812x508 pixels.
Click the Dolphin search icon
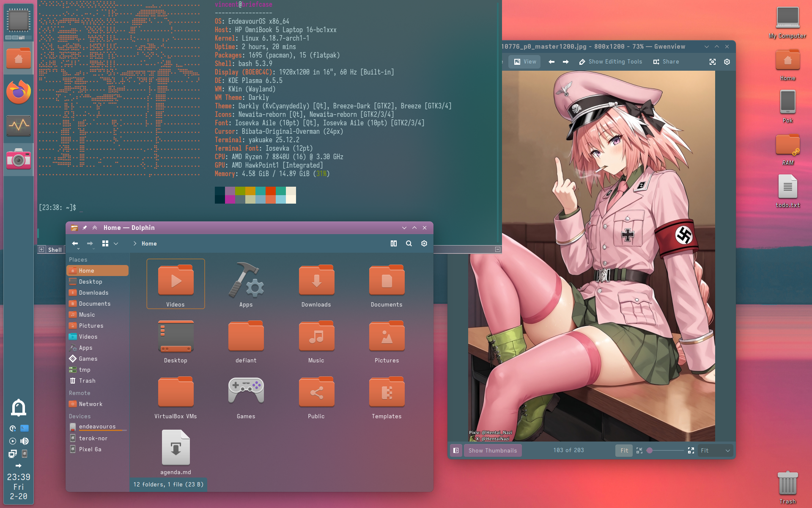point(409,243)
